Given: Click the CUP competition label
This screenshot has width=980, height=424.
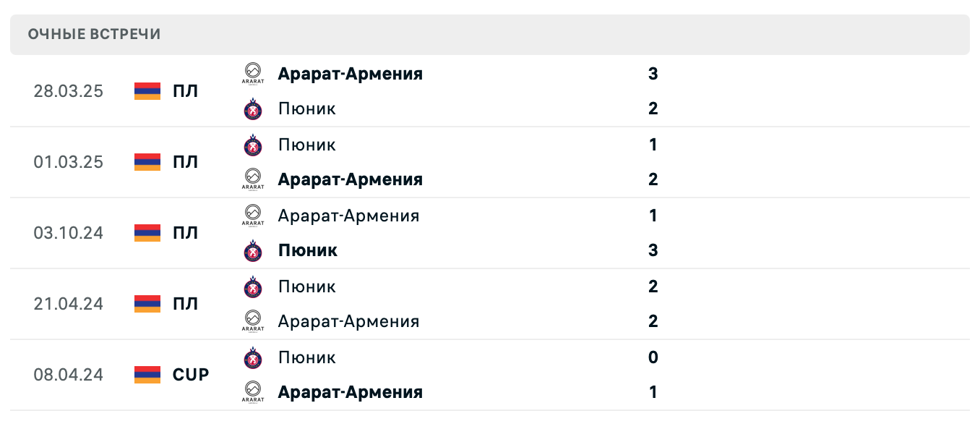Looking at the screenshot, I should coord(190,375).
